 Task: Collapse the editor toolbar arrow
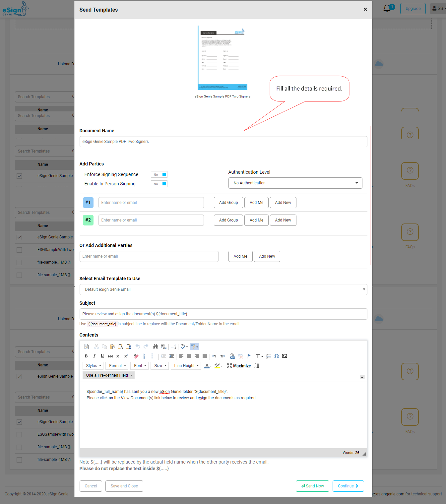click(x=362, y=377)
